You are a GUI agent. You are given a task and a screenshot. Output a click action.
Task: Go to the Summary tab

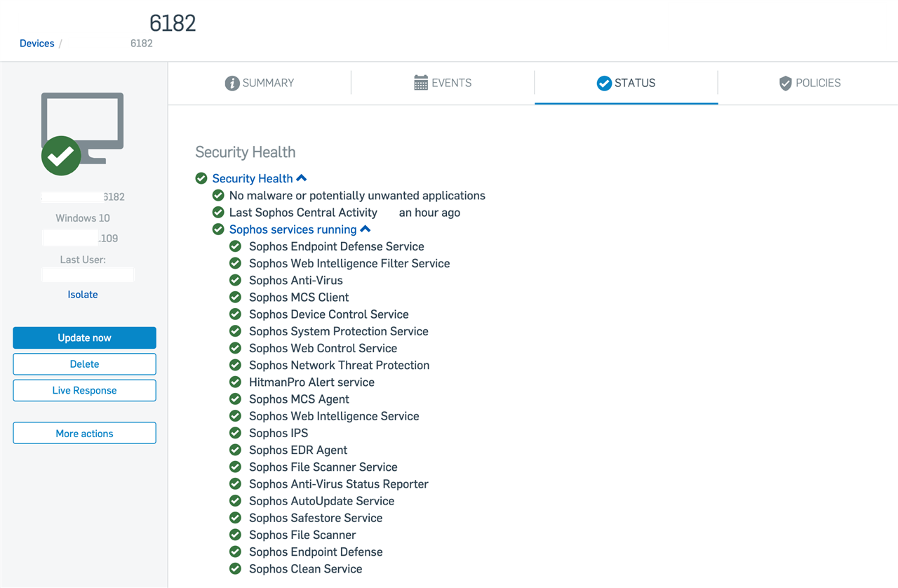point(260,83)
